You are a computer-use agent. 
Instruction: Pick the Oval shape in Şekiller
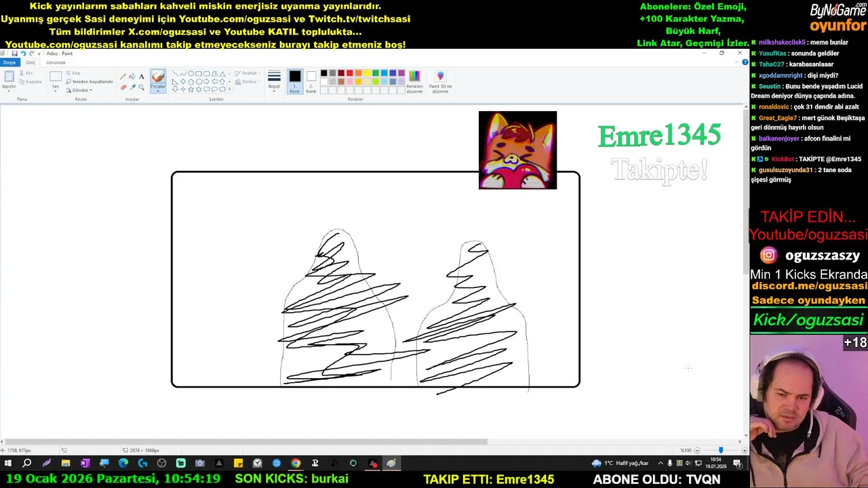(191, 73)
